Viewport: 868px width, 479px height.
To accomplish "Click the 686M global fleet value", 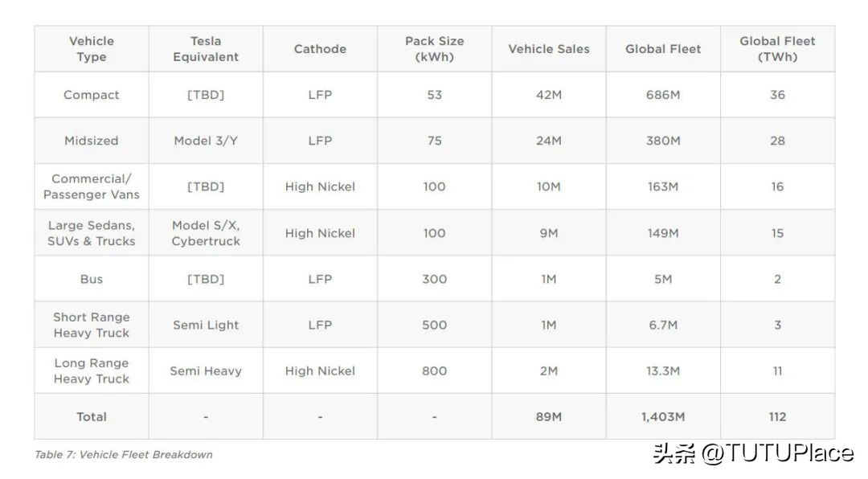I will coord(663,95).
